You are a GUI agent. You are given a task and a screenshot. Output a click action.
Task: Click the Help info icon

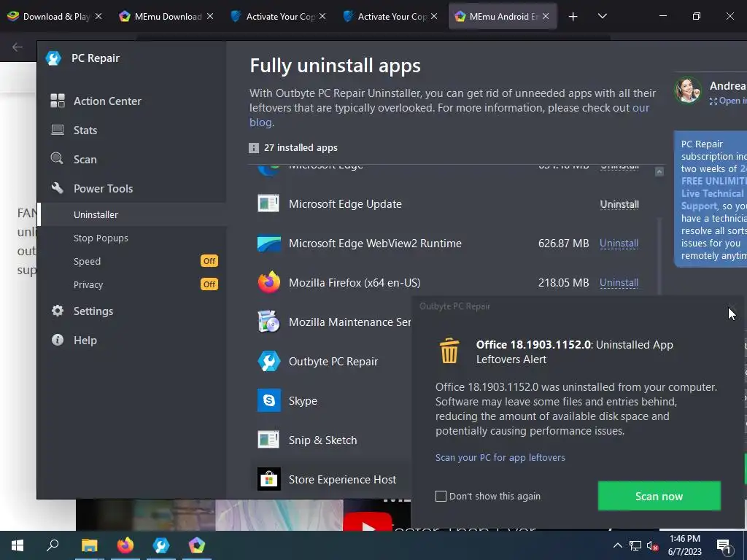point(58,340)
